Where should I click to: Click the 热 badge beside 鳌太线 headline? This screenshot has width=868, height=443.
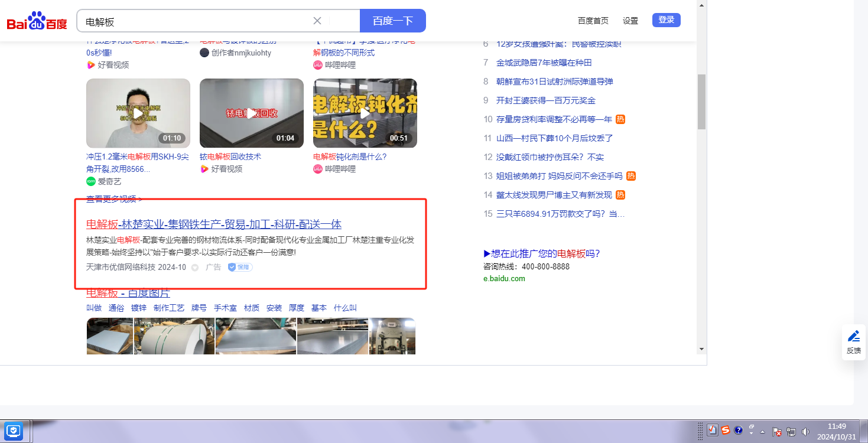point(620,195)
